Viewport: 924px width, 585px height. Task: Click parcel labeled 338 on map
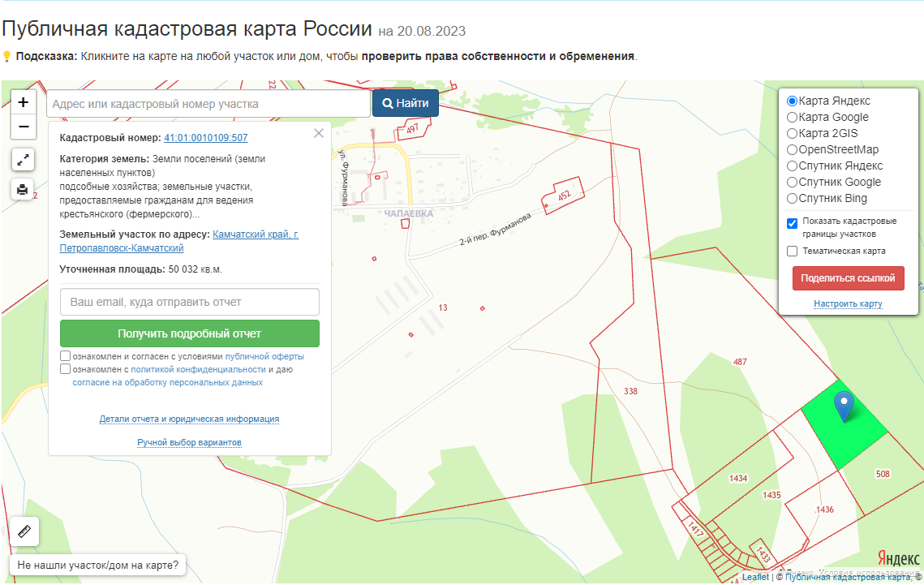click(630, 391)
